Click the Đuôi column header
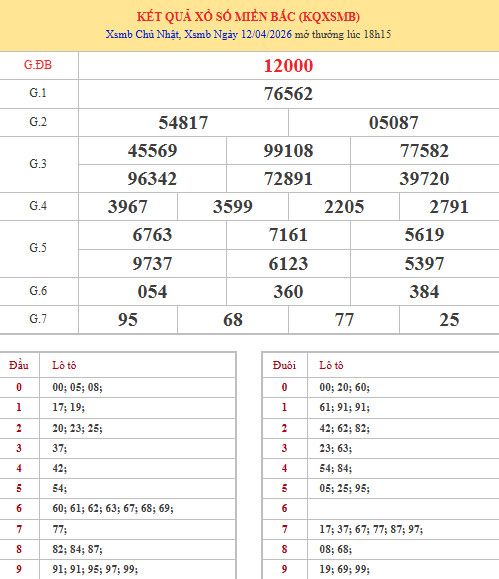This screenshot has width=499, height=579. pyautogui.click(x=284, y=365)
